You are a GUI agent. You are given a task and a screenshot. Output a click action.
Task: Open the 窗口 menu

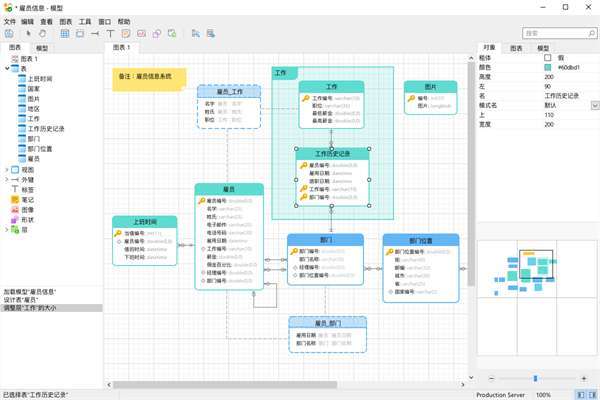coord(104,22)
